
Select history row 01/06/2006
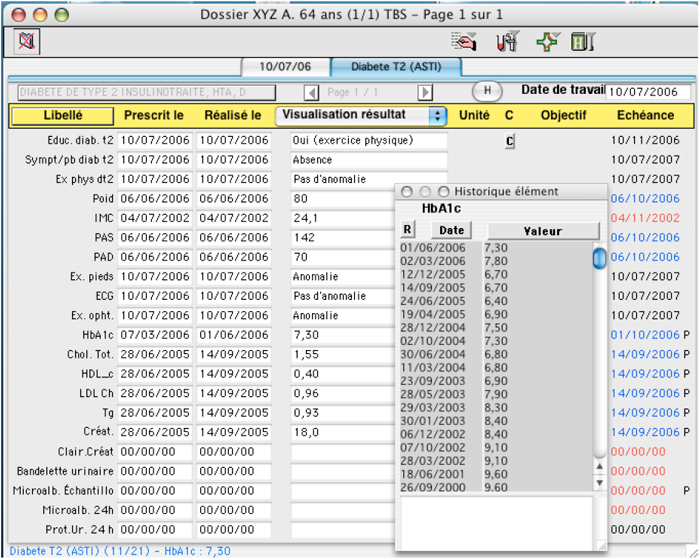tap(496, 248)
